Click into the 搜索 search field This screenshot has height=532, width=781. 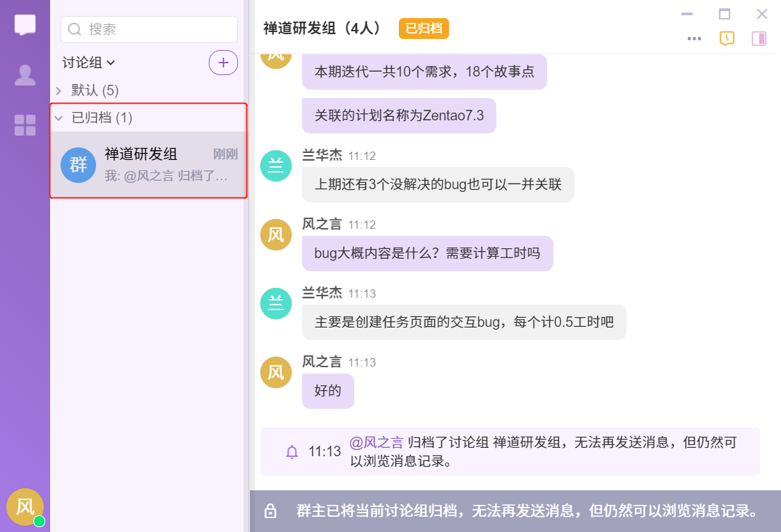157,29
